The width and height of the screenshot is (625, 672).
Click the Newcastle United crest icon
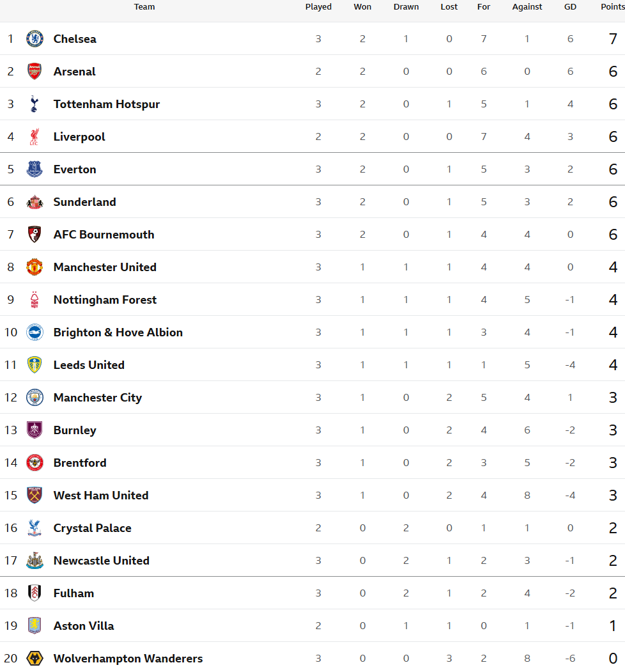35,560
